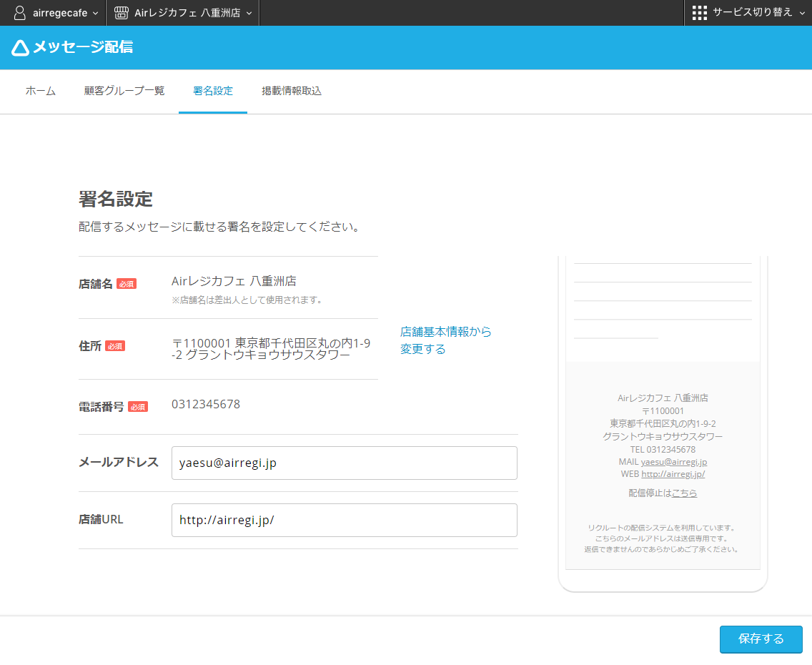Open the airregecafe account dropdown arrow
Screen dimensions: 812x665
coord(95,14)
